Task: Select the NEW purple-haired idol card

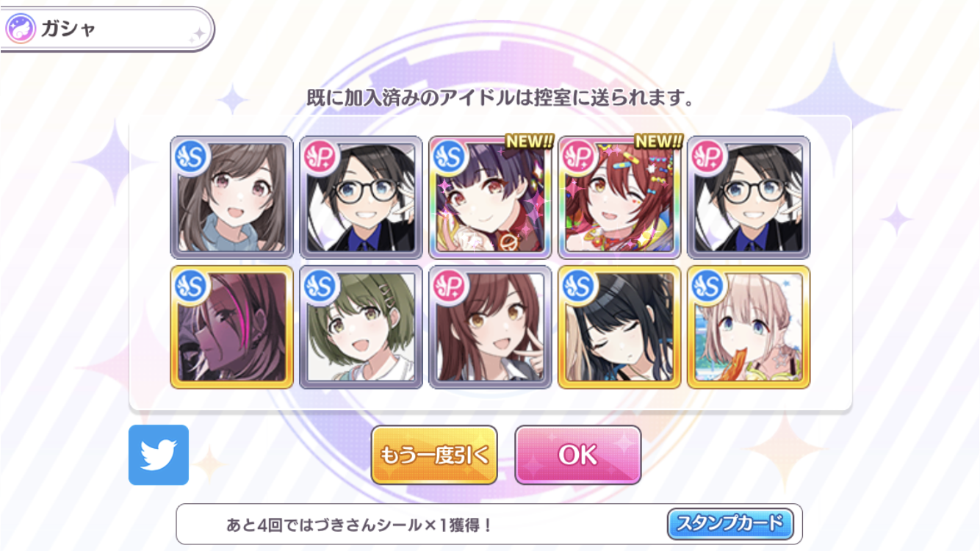Action: point(490,198)
